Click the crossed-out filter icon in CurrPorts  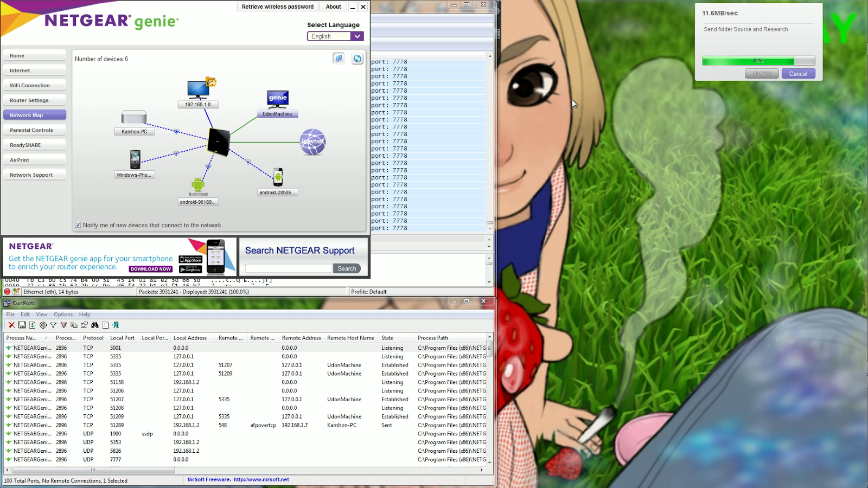coord(63,325)
